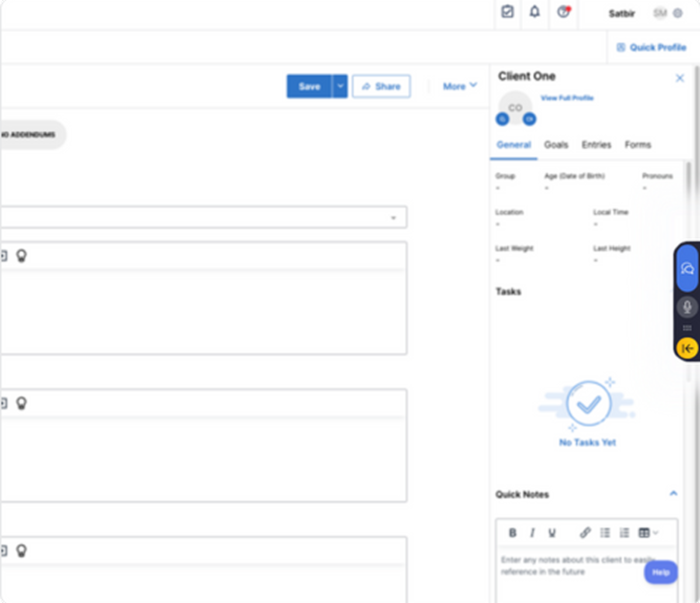Click left blue badge under CO avatar
Viewport: 700px width, 603px height.
click(503, 119)
